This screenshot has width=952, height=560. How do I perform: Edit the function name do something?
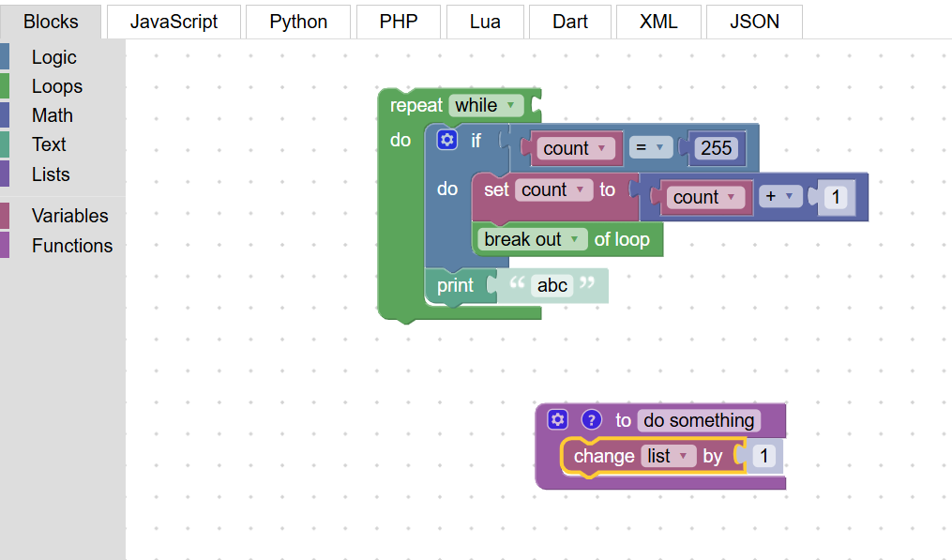[698, 420]
